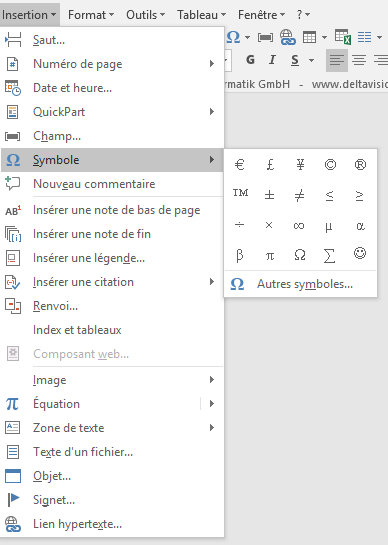Open the Outils menu
This screenshot has width=388, height=545.
tap(145, 15)
